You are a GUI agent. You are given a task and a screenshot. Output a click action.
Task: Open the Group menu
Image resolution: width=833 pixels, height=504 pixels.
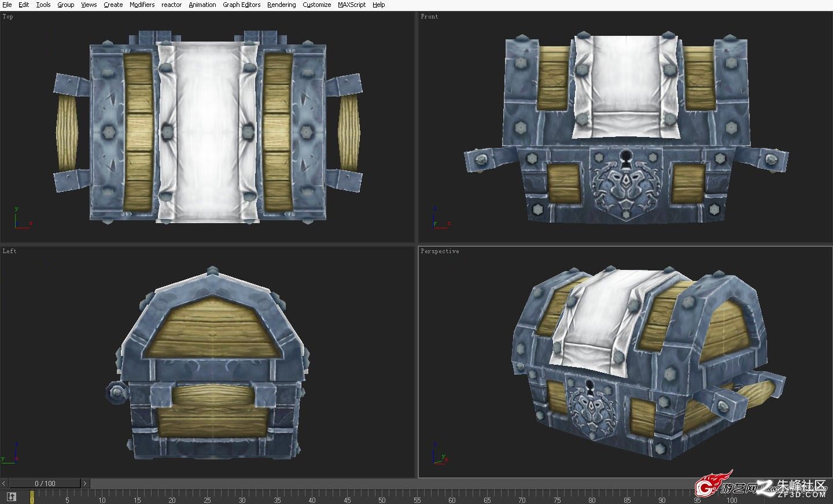(65, 5)
